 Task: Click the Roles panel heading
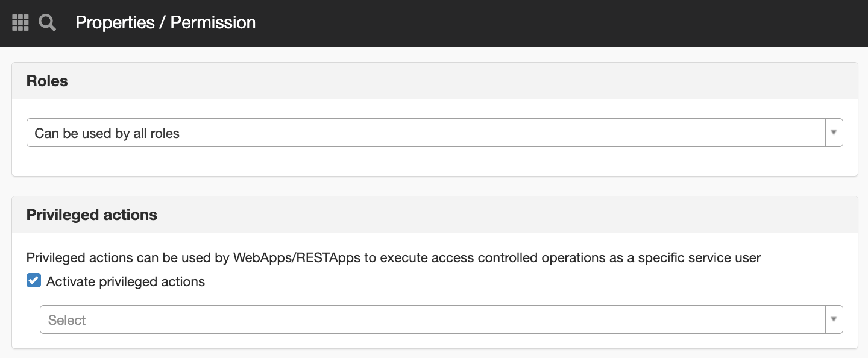(47, 81)
